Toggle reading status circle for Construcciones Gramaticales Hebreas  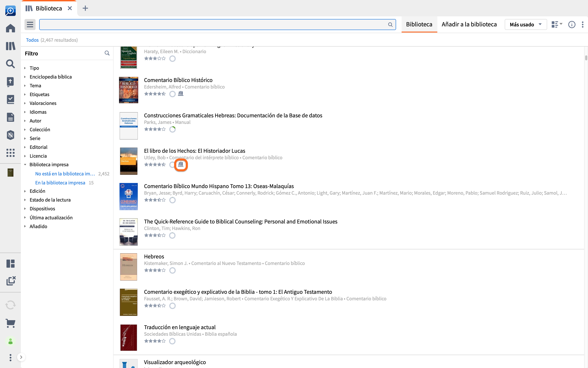click(x=172, y=129)
